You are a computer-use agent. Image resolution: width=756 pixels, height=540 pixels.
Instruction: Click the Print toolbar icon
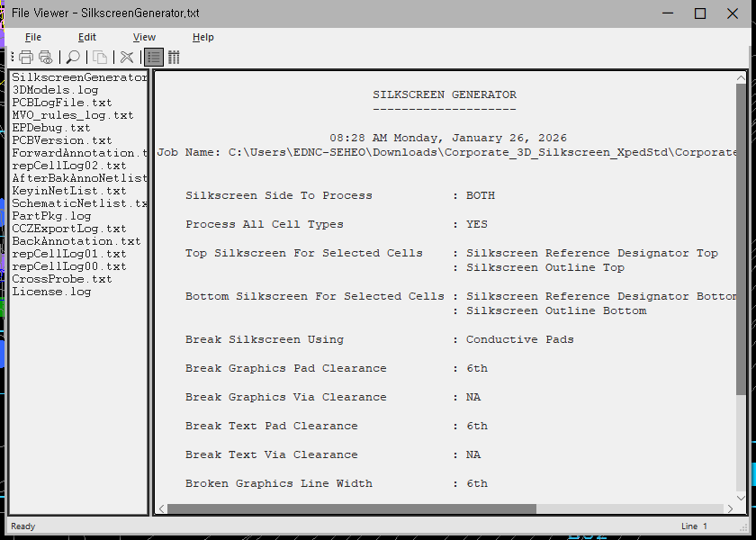[x=26, y=57]
